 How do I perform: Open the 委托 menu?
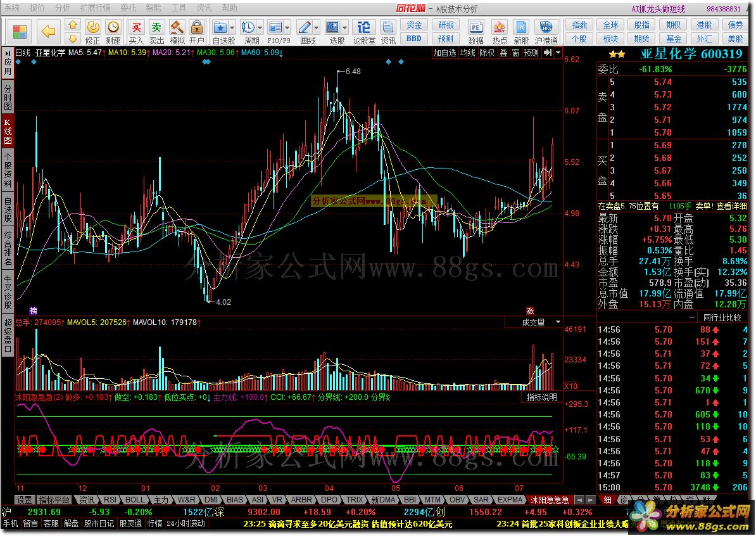(x=128, y=8)
